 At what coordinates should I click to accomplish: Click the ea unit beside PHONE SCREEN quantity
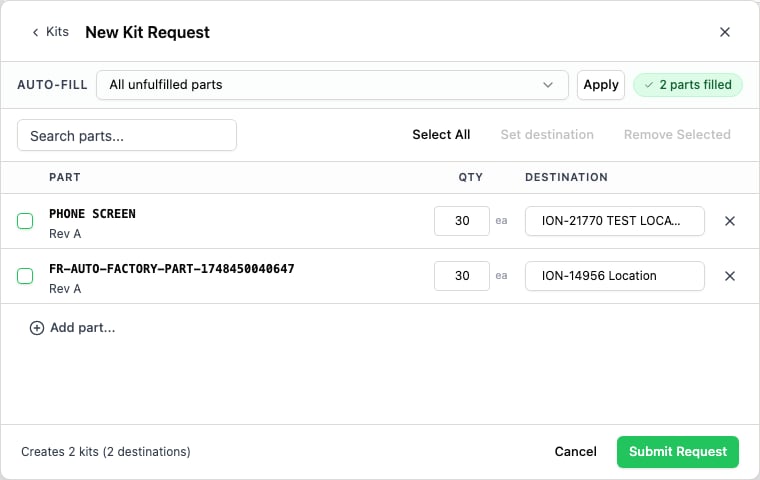[x=501, y=221]
